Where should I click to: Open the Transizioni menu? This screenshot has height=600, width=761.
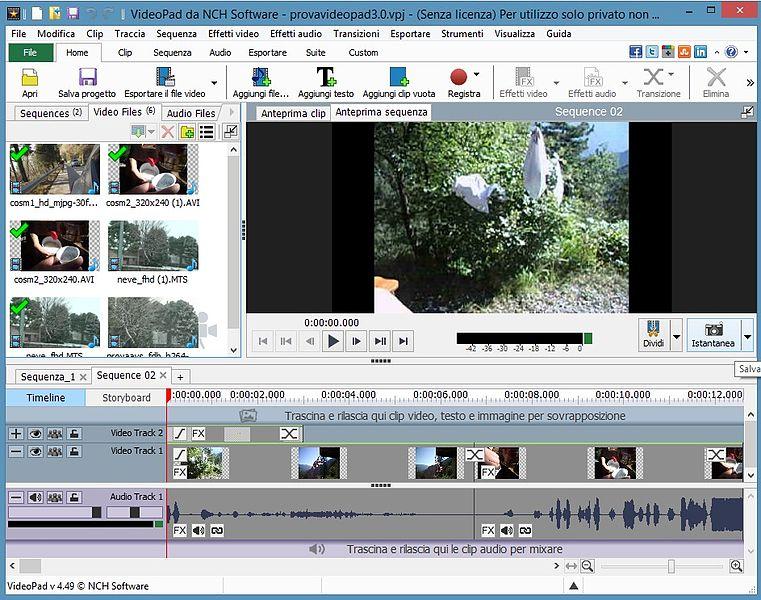pos(356,33)
